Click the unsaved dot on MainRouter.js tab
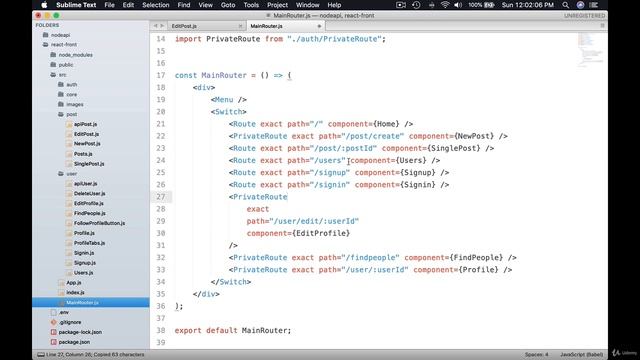 [x=319, y=26]
